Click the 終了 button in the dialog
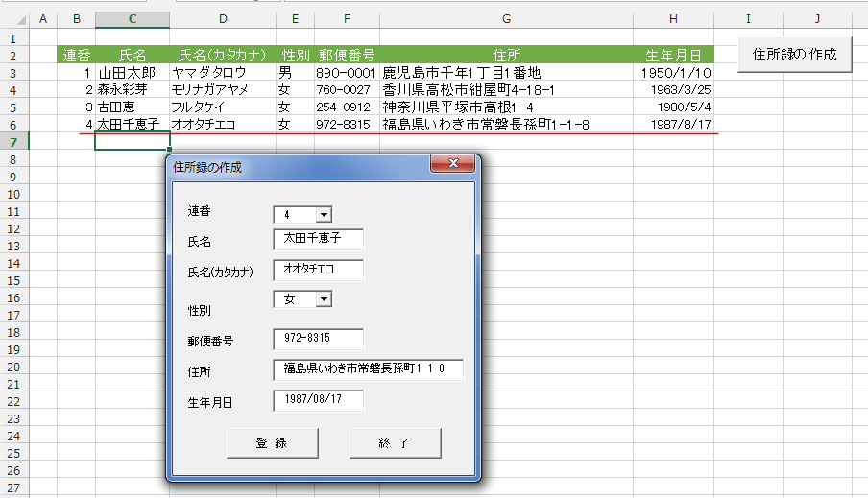868x498 pixels. 396,442
